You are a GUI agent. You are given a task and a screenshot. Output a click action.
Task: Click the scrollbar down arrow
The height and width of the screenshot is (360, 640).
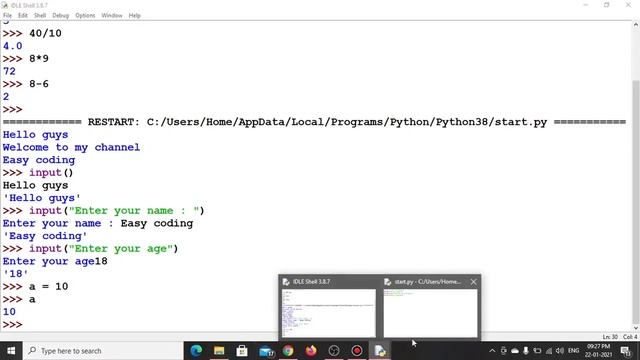[x=636, y=328]
